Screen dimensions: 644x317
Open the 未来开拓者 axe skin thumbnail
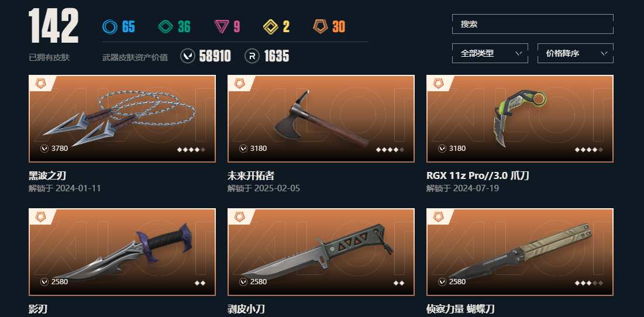coord(321,119)
